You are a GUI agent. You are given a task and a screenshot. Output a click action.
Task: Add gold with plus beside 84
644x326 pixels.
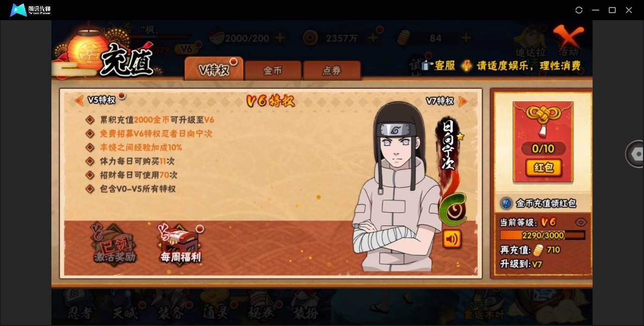tap(466, 38)
